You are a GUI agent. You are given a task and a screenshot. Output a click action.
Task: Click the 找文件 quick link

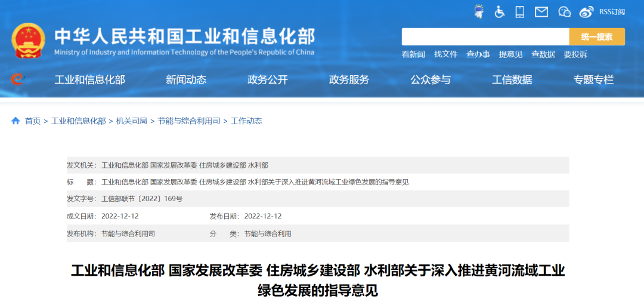[x=445, y=54]
